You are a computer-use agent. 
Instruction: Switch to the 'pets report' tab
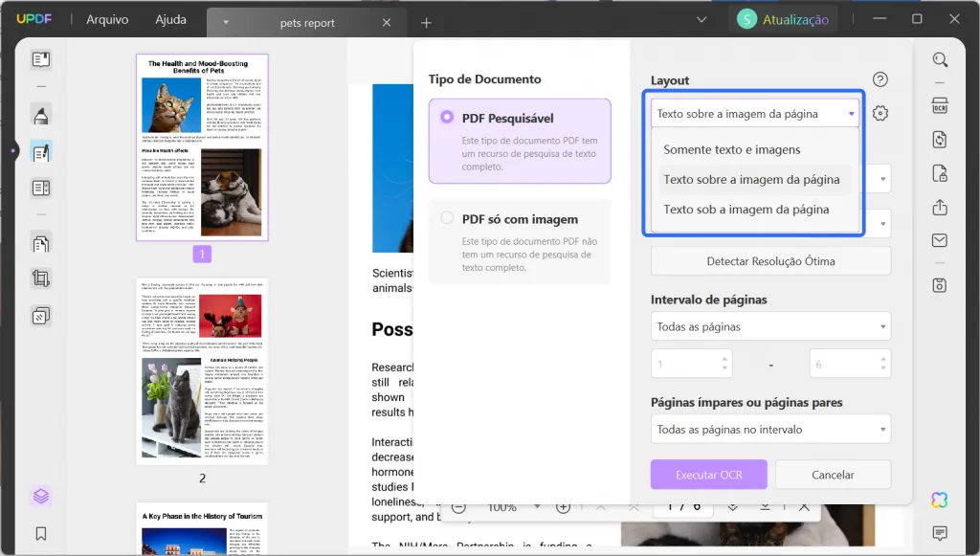coord(306,20)
